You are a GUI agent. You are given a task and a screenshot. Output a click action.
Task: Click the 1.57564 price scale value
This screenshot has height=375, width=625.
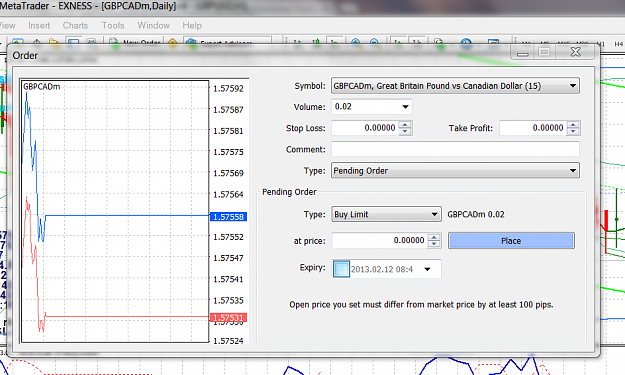tap(228, 194)
